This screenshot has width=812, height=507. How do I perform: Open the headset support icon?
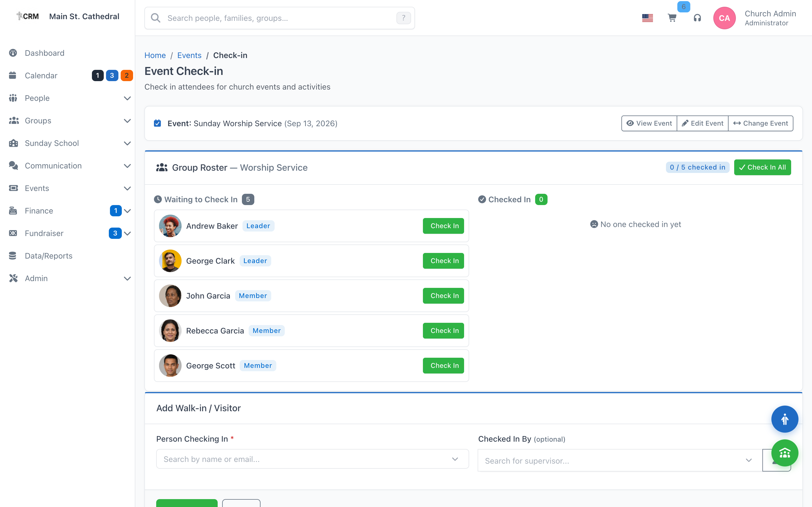pyautogui.click(x=697, y=18)
